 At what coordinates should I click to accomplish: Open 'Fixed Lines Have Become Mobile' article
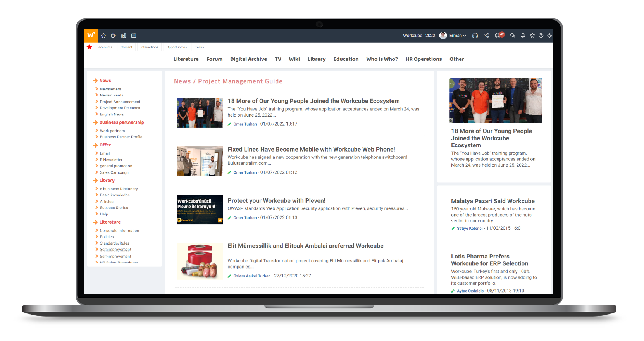[311, 150]
